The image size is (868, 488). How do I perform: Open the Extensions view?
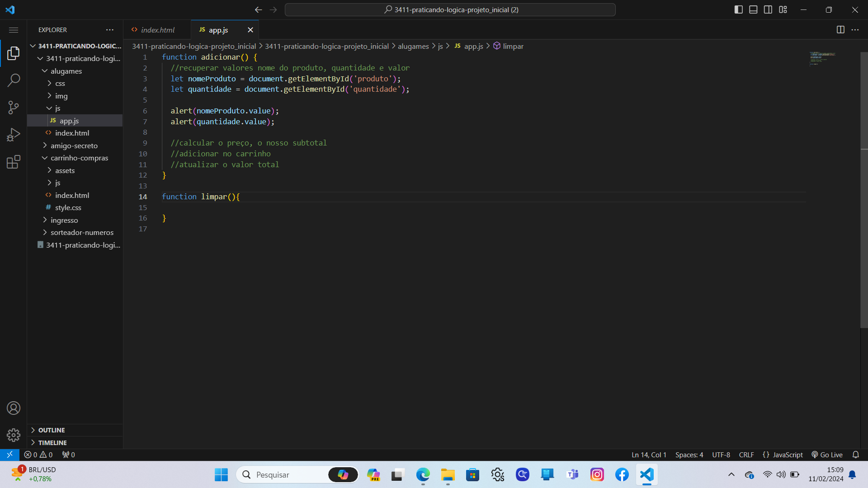pos(14,162)
